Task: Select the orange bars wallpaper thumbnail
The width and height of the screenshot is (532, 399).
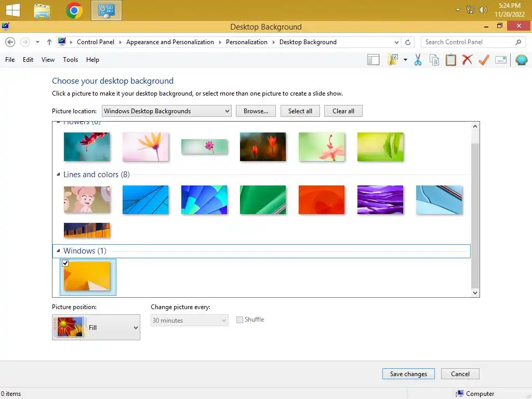Action: pos(87,230)
